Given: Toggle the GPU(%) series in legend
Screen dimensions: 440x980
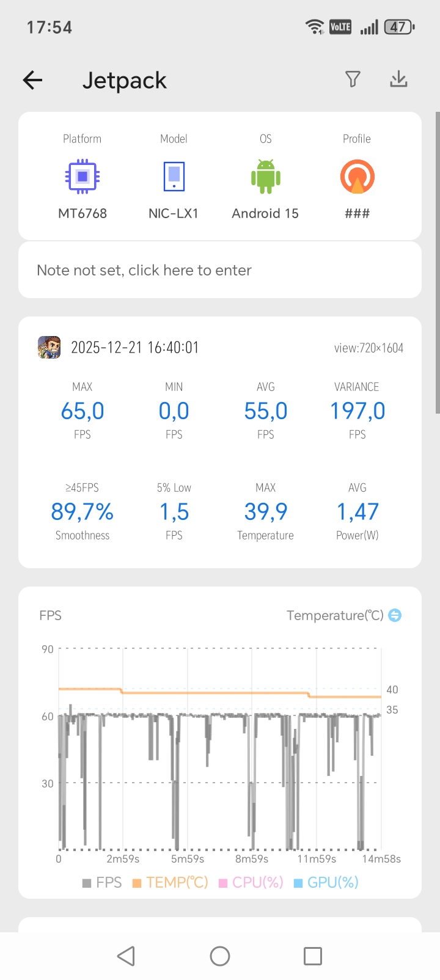Looking at the screenshot, I should coord(326,882).
